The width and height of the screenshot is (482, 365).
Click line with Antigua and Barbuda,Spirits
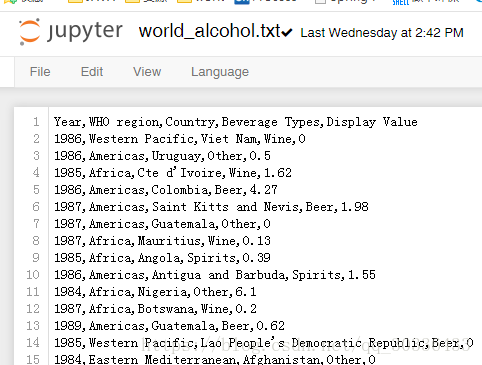coord(215,275)
